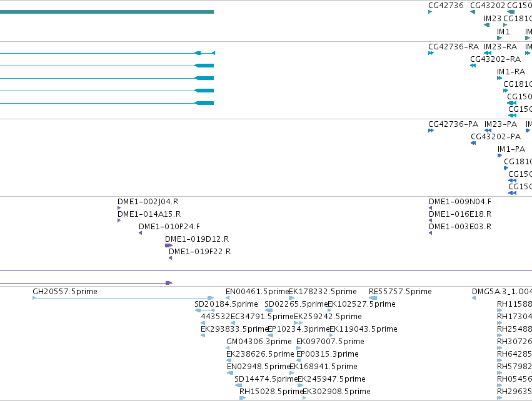Click the CG43202-PA protein label
Image resolution: width=532 pixels, height=401 pixels.
[x=496, y=137]
